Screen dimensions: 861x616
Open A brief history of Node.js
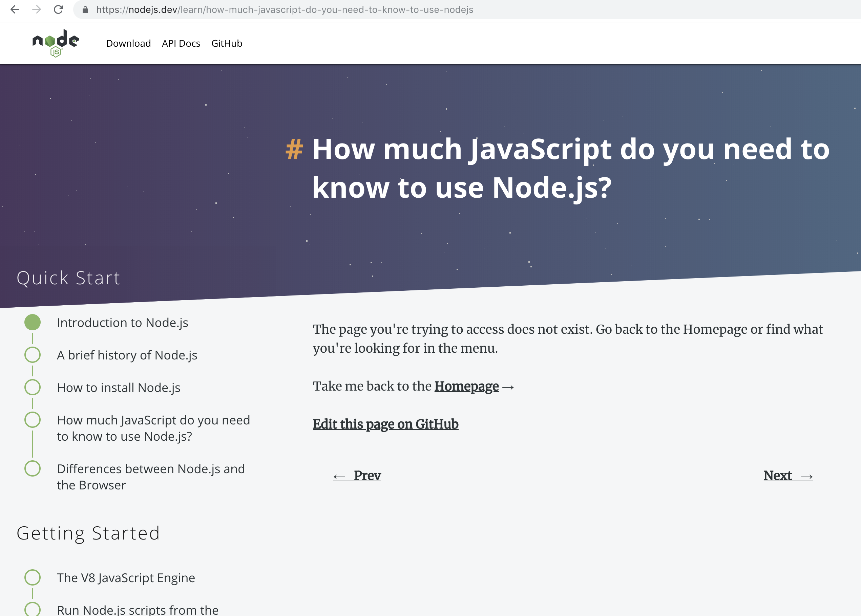pyautogui.click(x=127, y=355)
